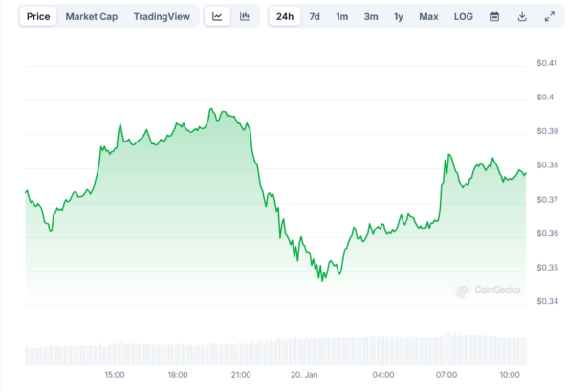
Task: Open the calendar date range picker
Action: tap(494, 16)
